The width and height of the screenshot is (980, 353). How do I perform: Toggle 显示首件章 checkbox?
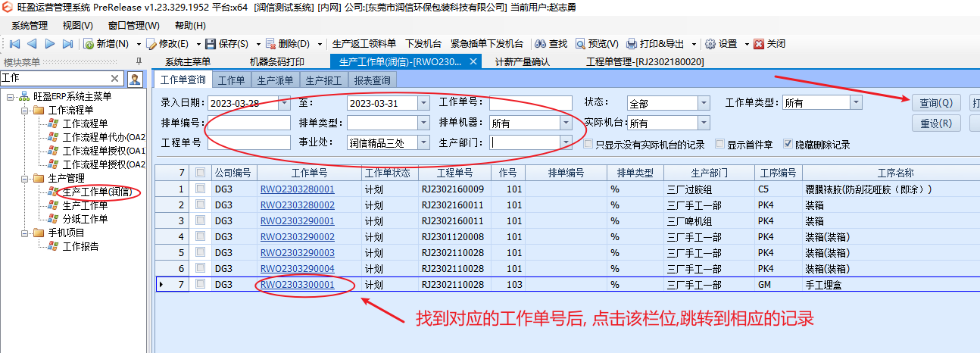coord(719,144)
